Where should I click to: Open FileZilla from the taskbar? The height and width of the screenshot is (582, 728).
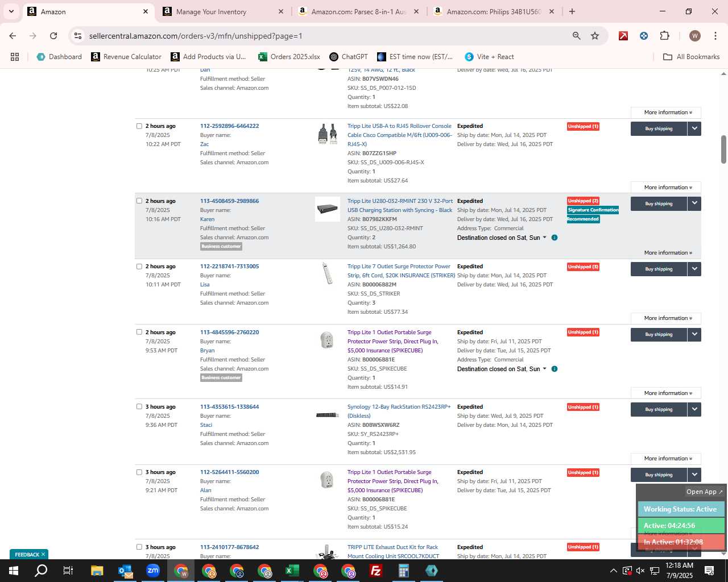tap(375, 571)
